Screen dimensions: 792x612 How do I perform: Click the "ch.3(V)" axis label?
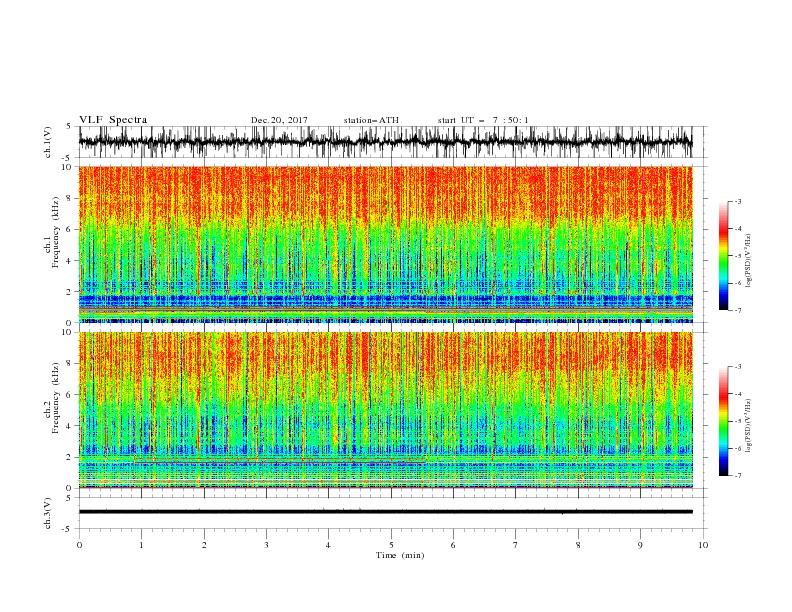pos(48,513)
